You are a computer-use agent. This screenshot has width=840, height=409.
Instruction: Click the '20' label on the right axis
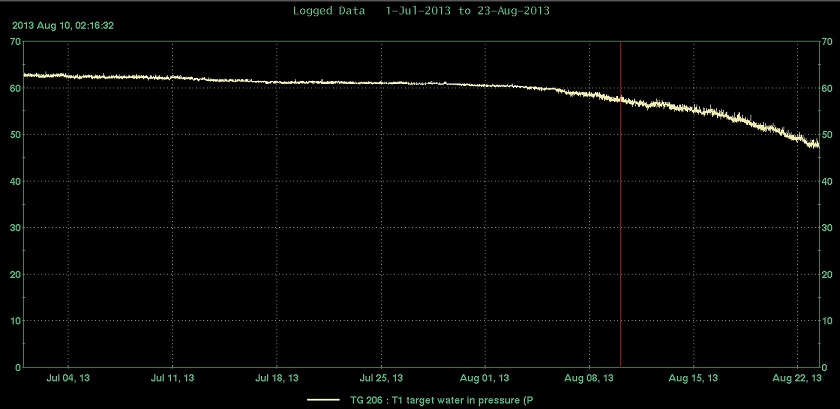[x=827, y=274]
